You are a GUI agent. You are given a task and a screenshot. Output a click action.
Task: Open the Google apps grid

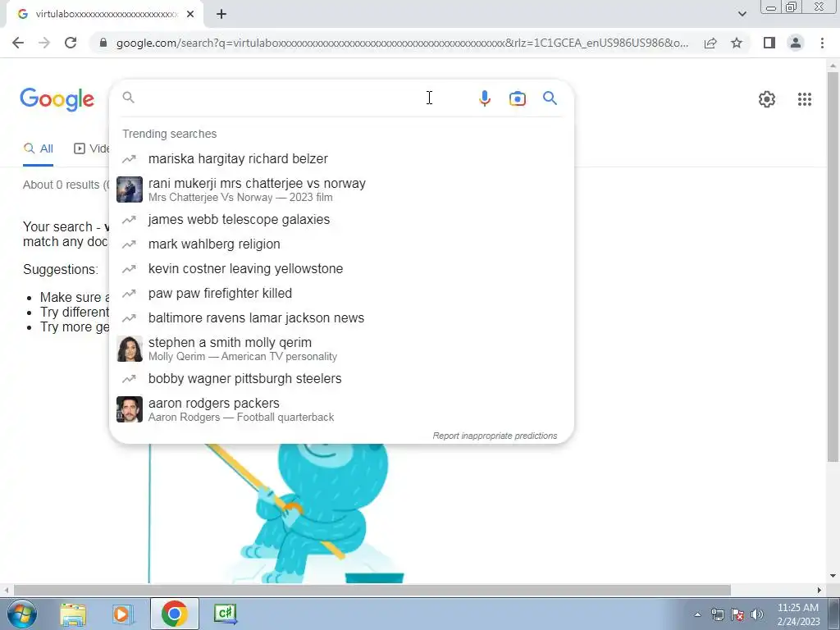(x=804, y=99)
